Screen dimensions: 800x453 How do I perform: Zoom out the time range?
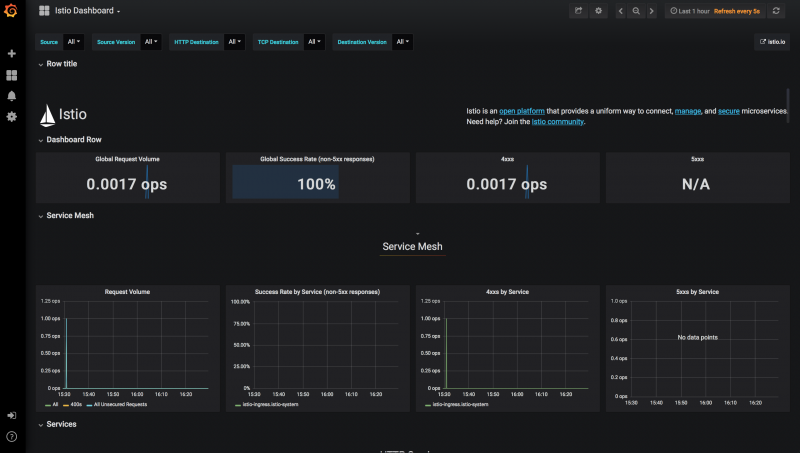636,11
